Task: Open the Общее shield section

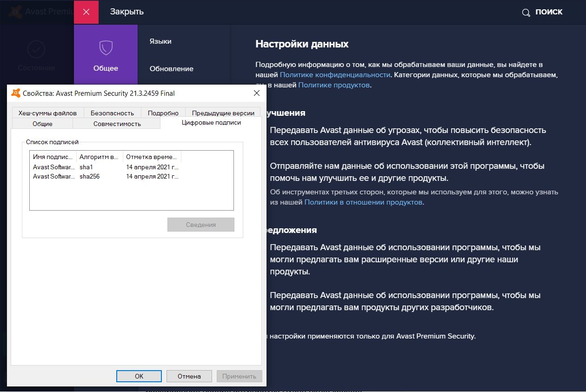Action: 106,55
